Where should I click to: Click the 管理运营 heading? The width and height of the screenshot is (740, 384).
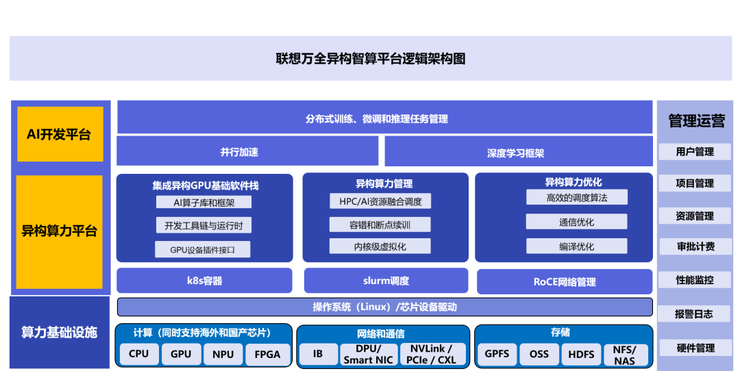click(697, 121)
